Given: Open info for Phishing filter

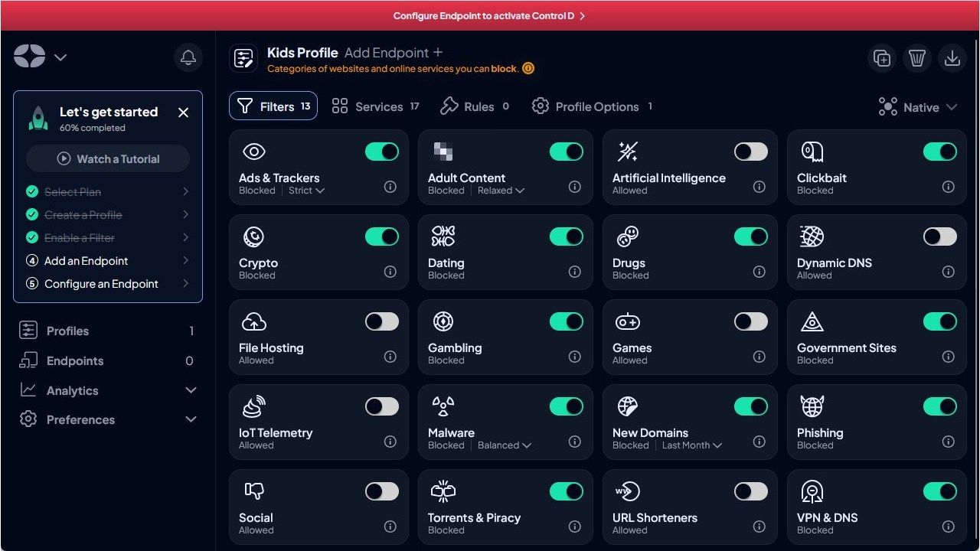Looking at the screenshot, I should click(949, 442).
